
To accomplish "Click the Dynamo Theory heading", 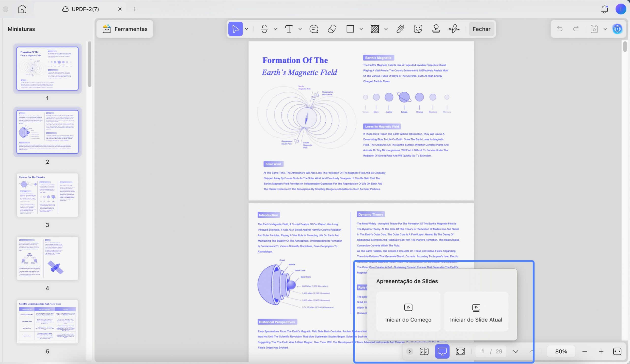I will click(x=371, y=215).
